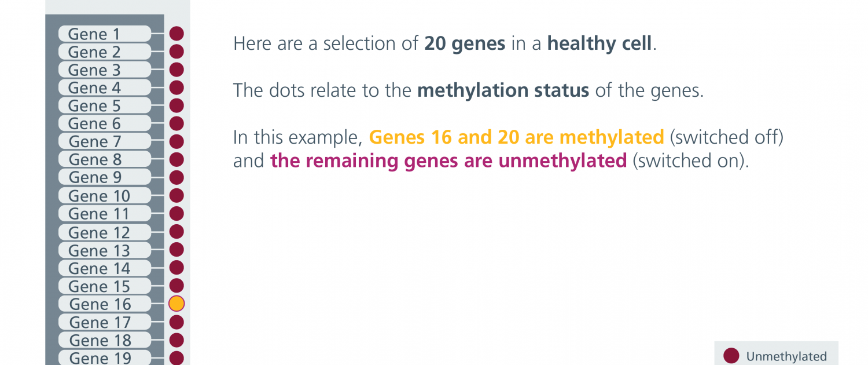
Task: Click the dark red dot next to Gene 1
Action: (176, 34)
